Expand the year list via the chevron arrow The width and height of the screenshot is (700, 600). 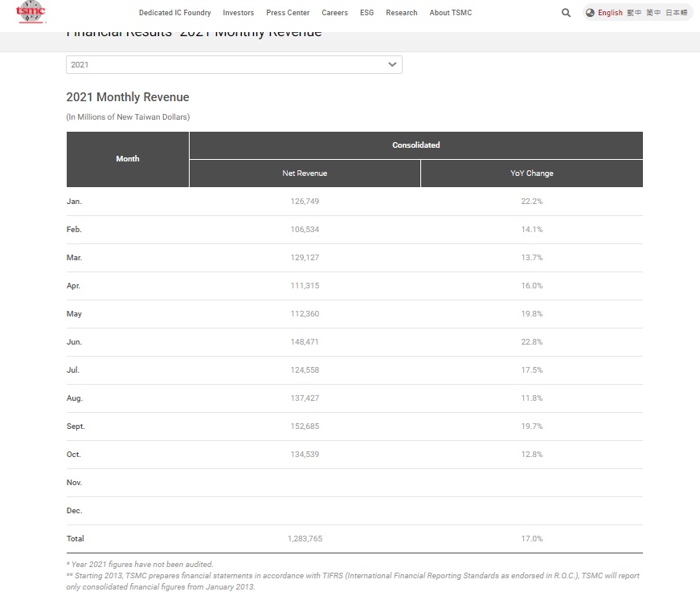(391, 64)
